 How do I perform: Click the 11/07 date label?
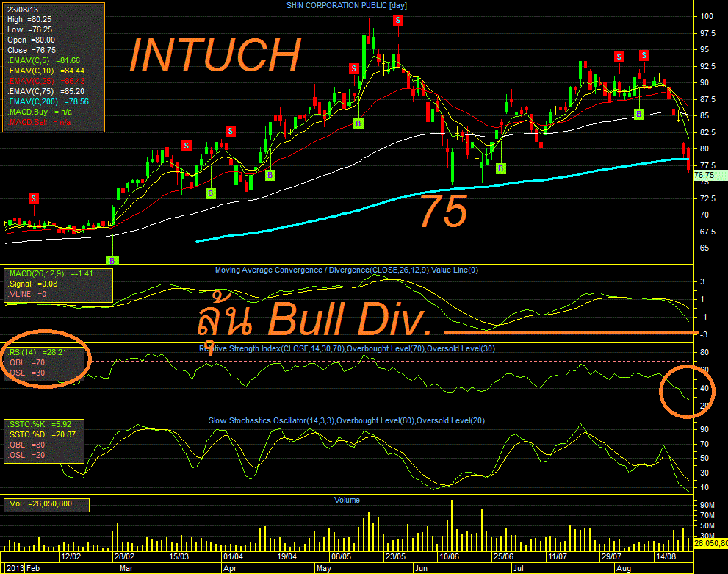(x=557, y=556)
